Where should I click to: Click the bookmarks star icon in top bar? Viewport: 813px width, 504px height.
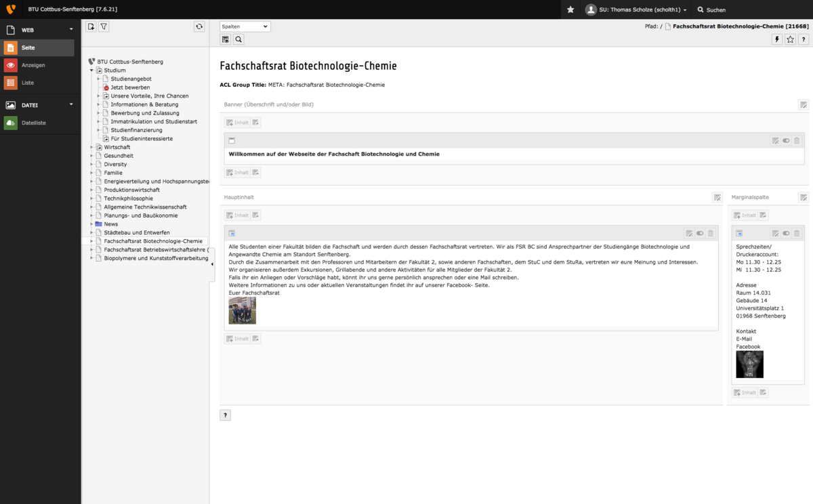point(570,9)
